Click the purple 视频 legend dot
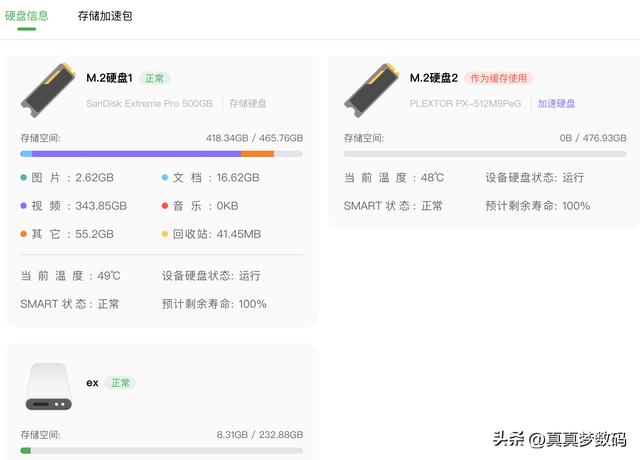640x460 pixels. click(x=23, y=206)
